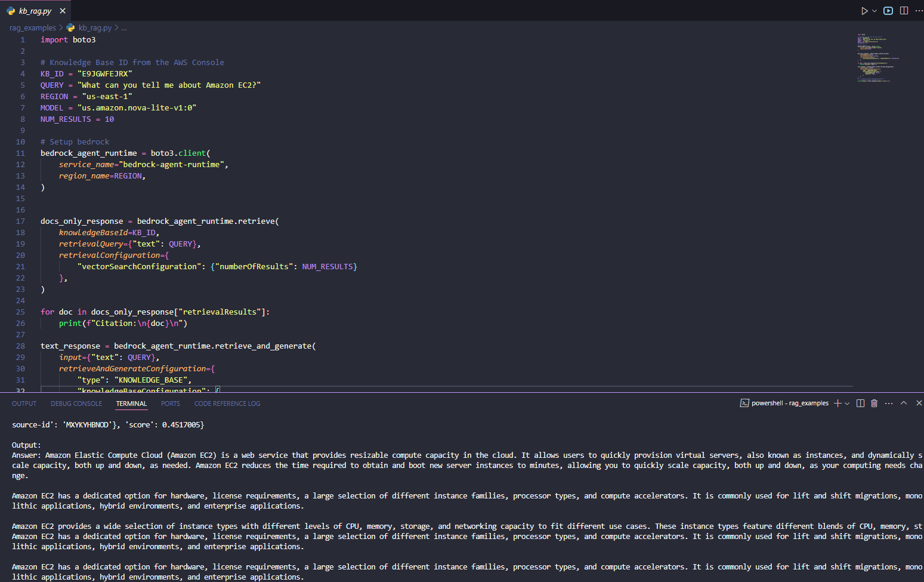924x582 pixels.
Task: Click the 'for doc in' loop line
Action: pos(155,312)
